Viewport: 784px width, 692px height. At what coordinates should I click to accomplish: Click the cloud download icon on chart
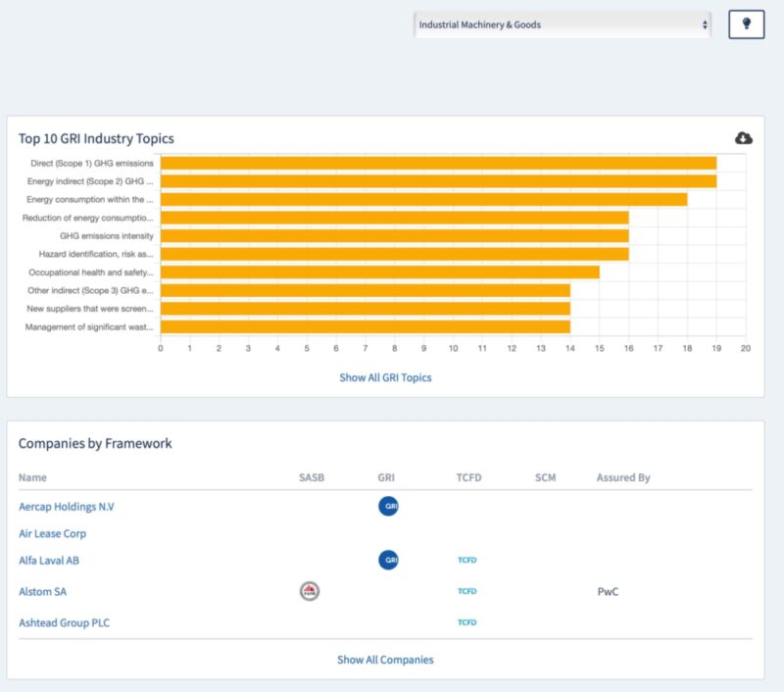click(744, 138)
